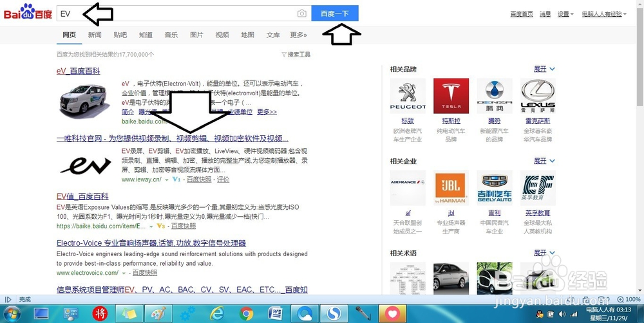Switch to the 知道 tab

[146, 35]
